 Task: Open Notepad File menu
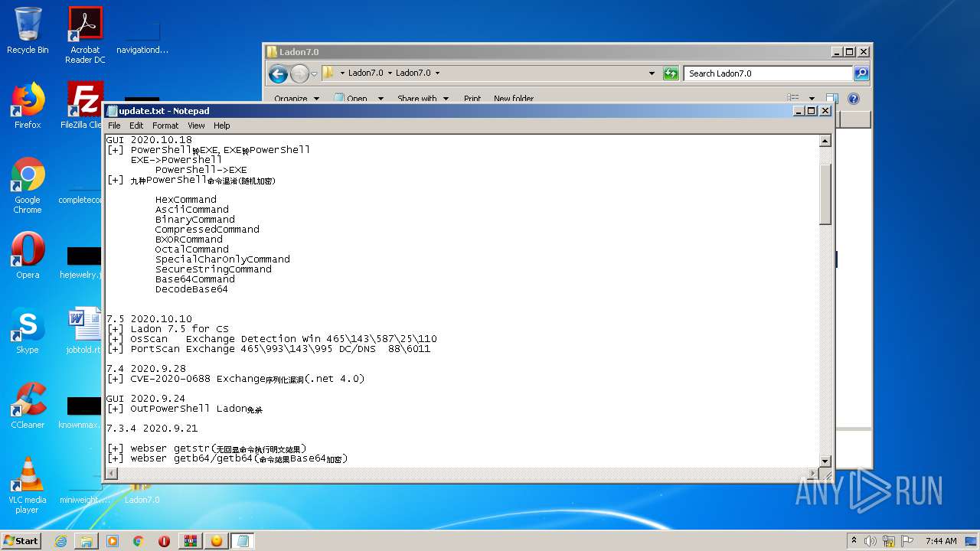point(114,126)
